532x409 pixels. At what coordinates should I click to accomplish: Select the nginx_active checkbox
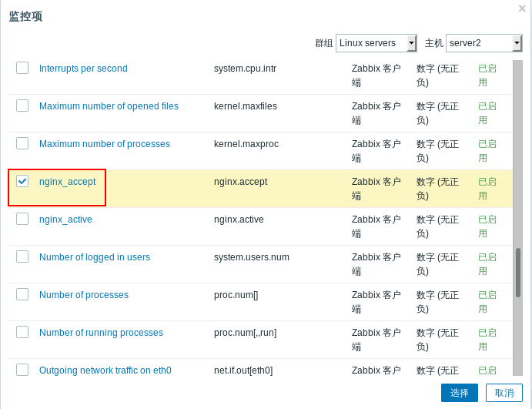click(22, 219)
